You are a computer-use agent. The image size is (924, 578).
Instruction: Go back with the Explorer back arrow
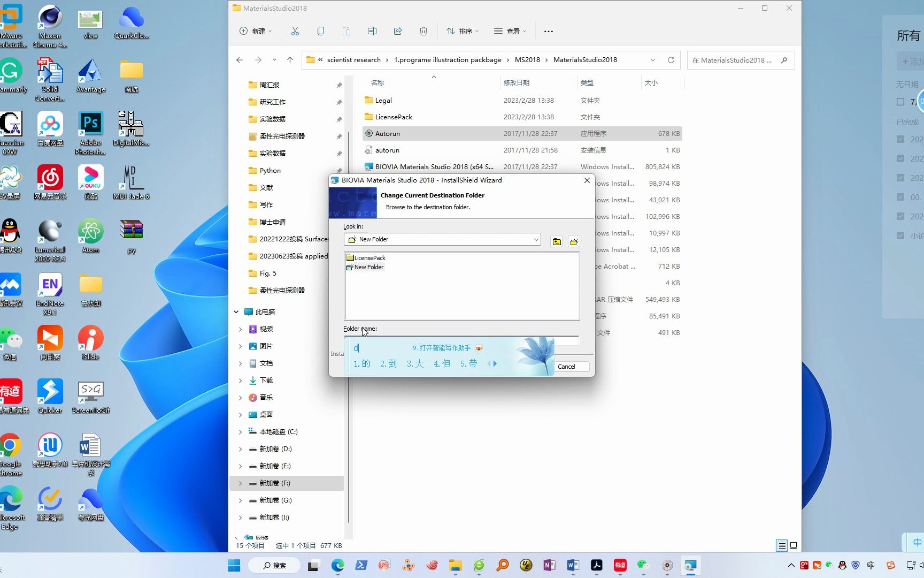point(240,60)
